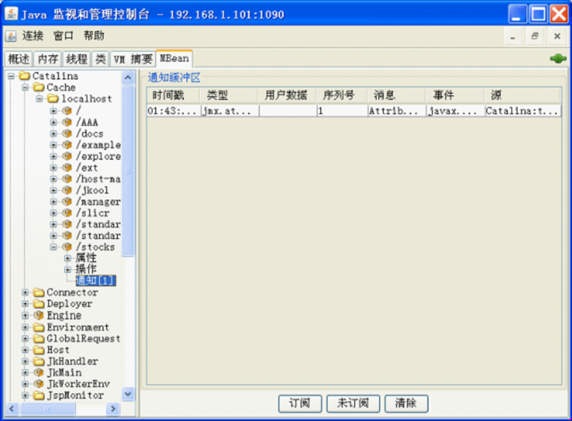The height and width of the screenshot is (421, 572).
Task: Select the MBean tab
Action: 174,58
